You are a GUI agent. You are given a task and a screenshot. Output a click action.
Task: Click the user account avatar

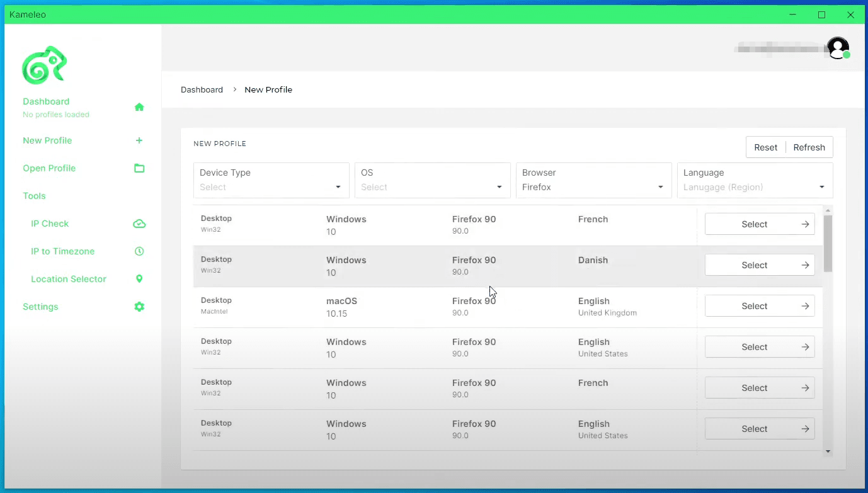[838, 48]
